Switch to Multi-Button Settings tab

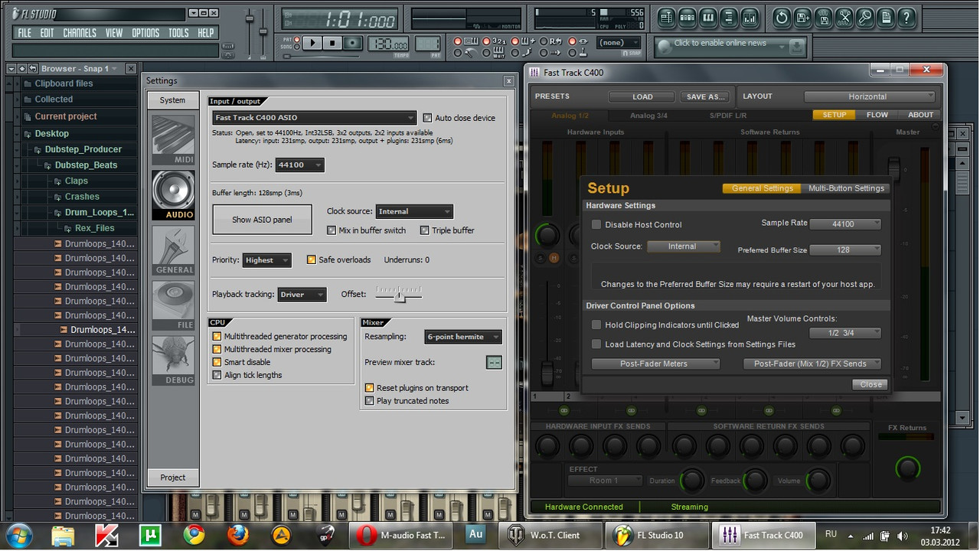(846, 188)
